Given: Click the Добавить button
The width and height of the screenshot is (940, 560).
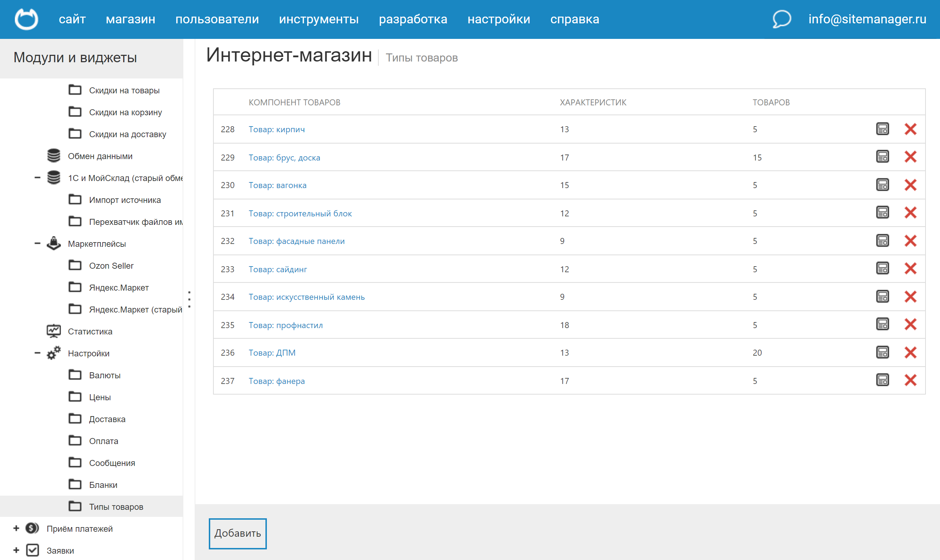Looking at the screenshot, I should click(x=237, y=533).
